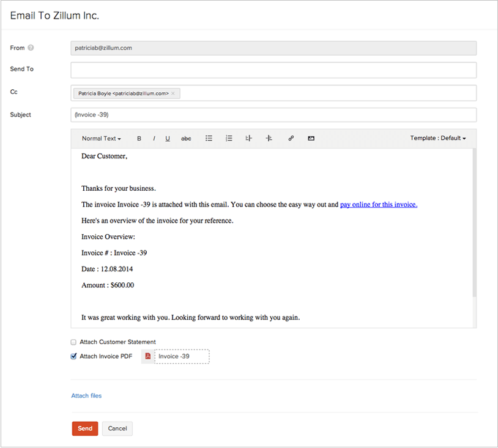Apply italic formatting to the text
Viewport: 498px width, 448px height.
pos(154,139)
